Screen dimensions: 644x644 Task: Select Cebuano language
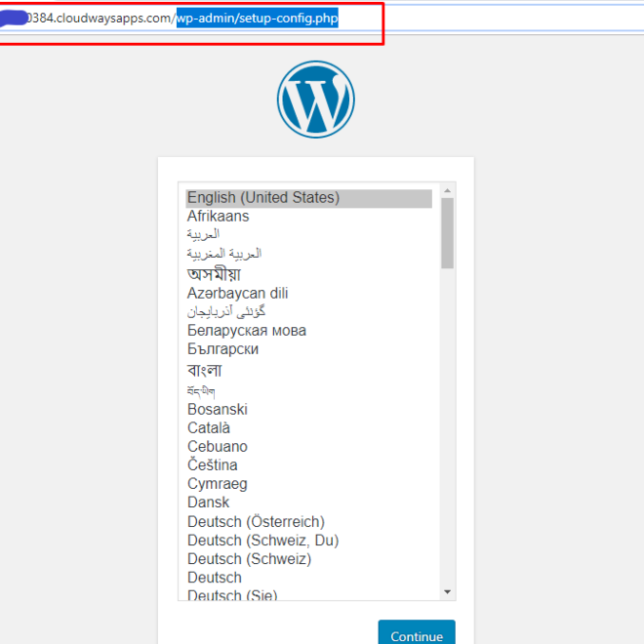tap(309, 447)
